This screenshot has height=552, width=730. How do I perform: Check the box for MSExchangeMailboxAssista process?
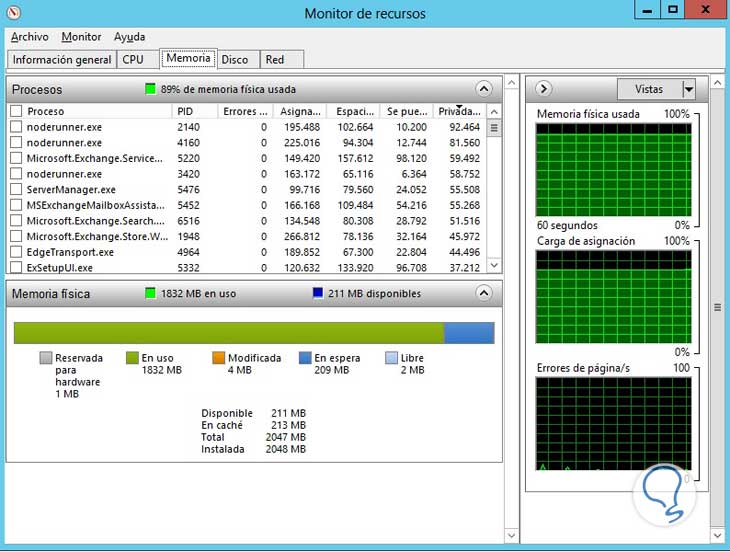tap(16, 205)
